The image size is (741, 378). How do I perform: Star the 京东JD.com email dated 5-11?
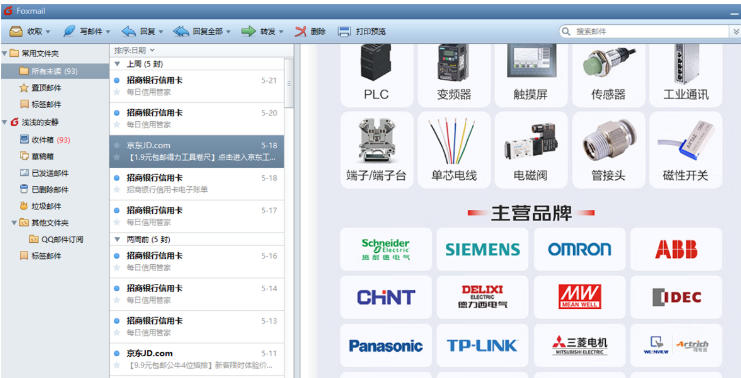point(117,365)
